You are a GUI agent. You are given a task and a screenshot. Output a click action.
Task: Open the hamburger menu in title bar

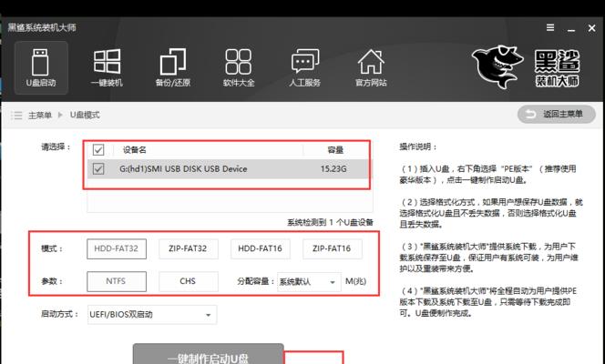(x=550, y=27)
